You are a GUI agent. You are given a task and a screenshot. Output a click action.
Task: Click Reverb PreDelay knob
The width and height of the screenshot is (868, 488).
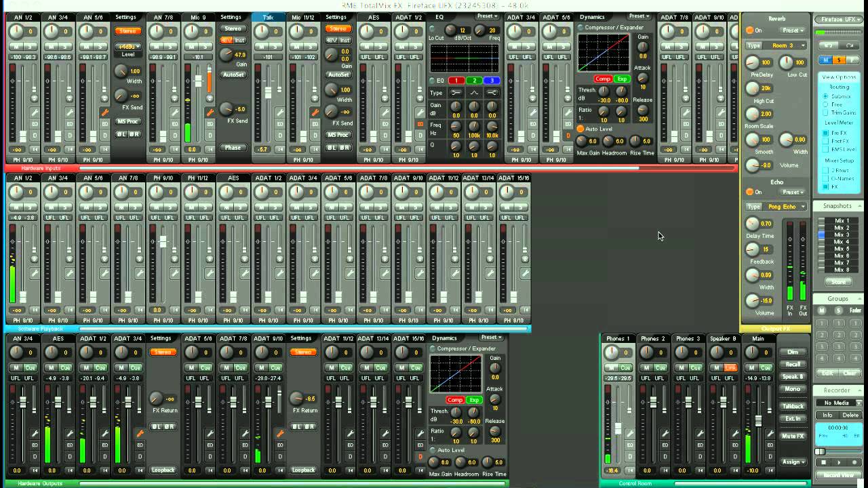coord(752,62)
